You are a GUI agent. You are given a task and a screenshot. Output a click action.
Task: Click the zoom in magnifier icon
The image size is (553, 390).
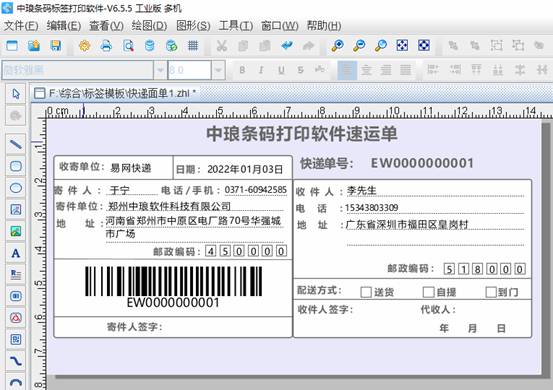pos(338,45)
